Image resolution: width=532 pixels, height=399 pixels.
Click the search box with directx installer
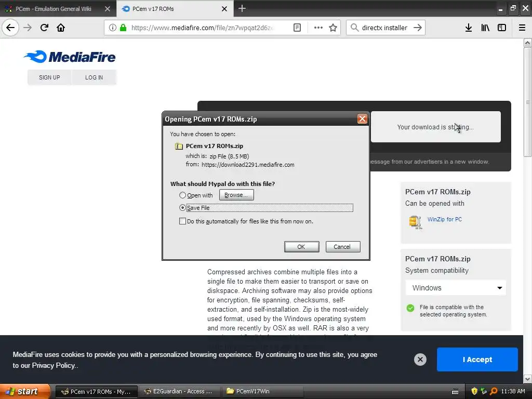384,28
